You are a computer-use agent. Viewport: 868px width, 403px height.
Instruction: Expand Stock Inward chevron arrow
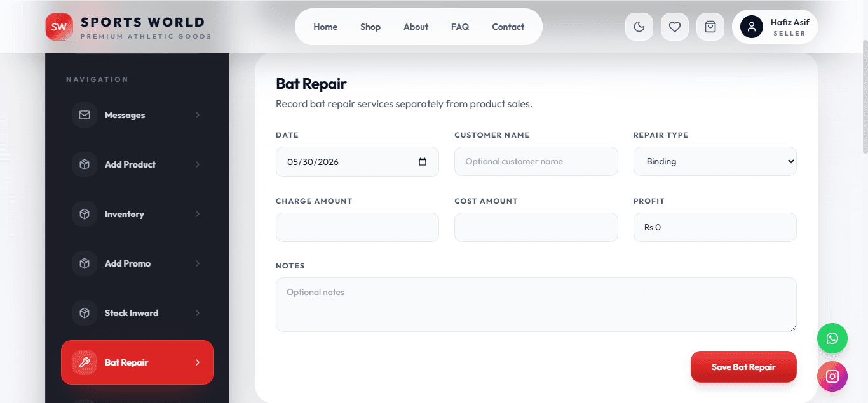198,313
